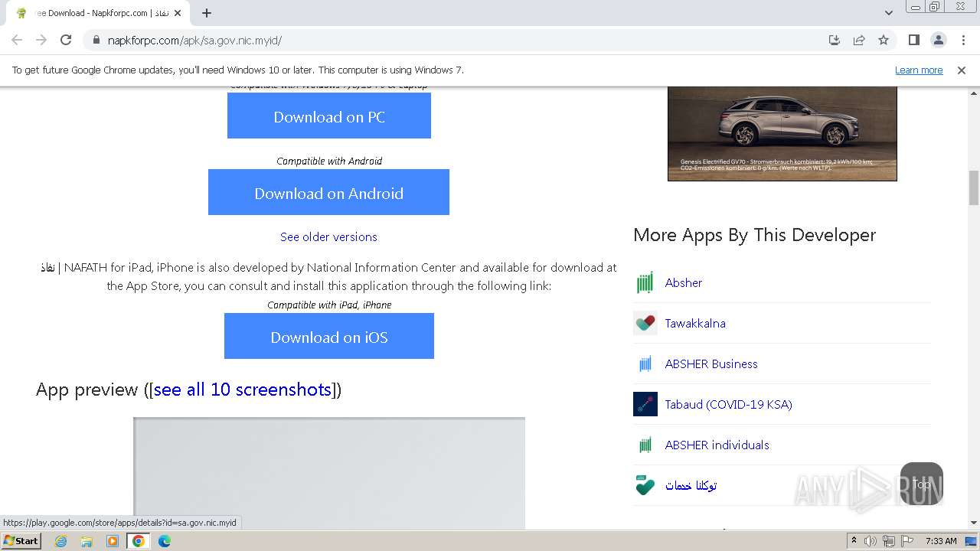Click More Apps By This Developer heading
980x551 pixels.
click(754, 235)
